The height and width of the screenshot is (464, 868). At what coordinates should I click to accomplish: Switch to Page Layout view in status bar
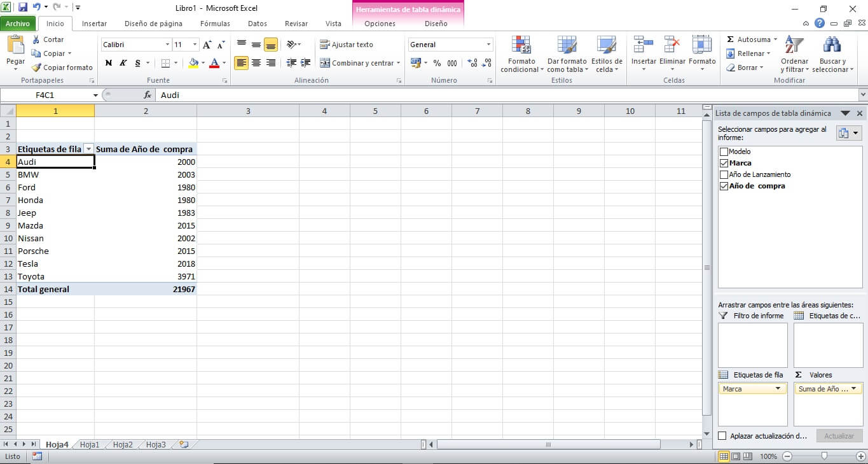(x=736, y=456)
